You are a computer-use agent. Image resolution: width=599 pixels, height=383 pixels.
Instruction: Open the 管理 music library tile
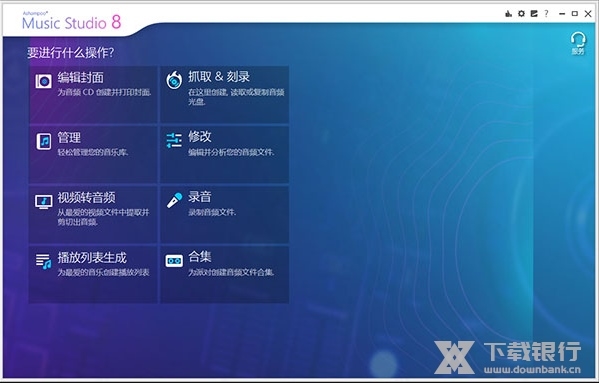point(93,154)
